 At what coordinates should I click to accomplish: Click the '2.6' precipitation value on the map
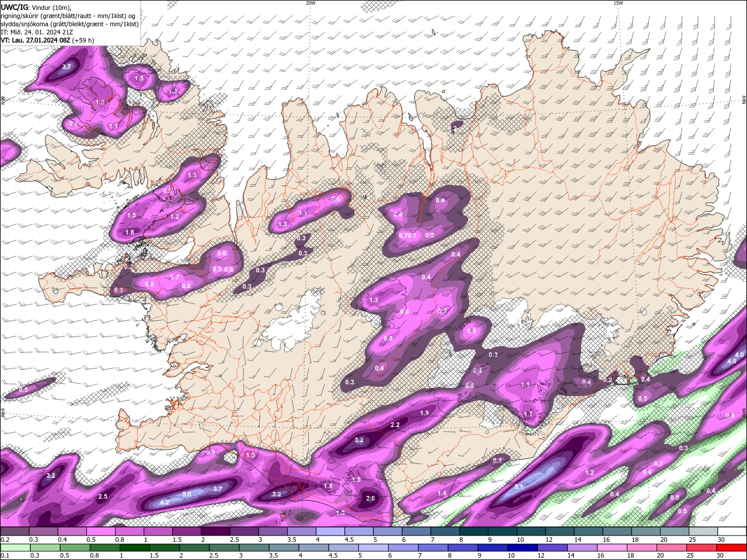point(371,498)
